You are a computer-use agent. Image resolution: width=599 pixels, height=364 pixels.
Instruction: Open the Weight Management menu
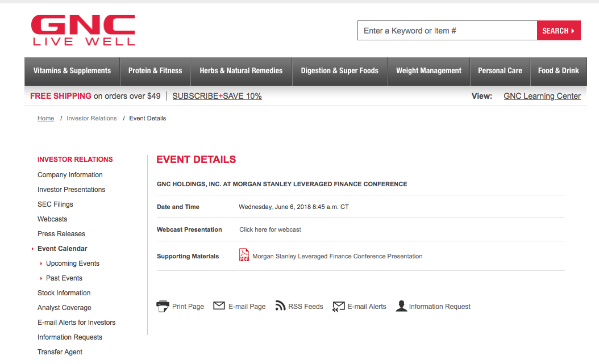(429, 70)
